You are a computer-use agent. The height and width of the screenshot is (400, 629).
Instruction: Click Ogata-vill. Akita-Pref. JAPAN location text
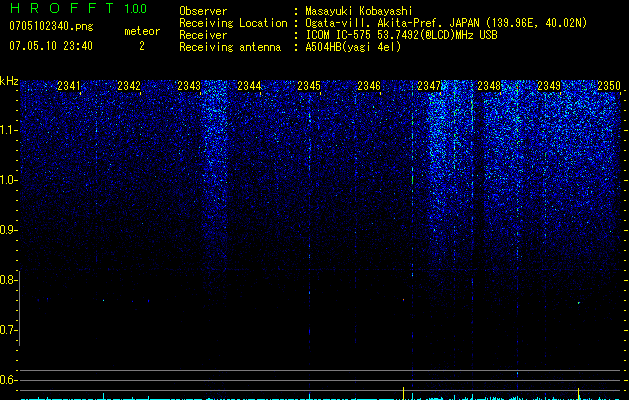click(446, 23)
